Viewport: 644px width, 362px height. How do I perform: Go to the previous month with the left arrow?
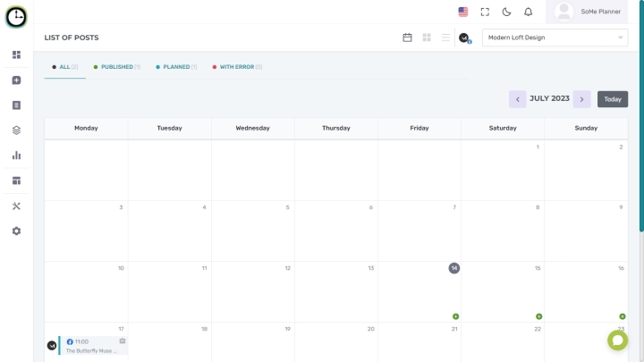[x=518, y=99]
